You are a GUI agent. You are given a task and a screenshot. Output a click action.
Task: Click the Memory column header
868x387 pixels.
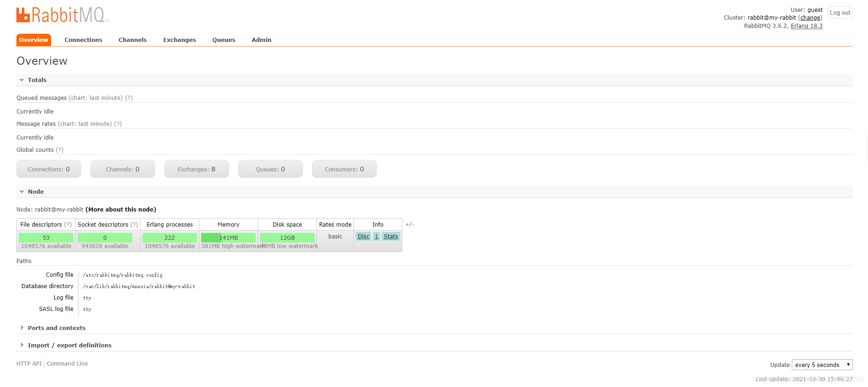pos(229,225)
